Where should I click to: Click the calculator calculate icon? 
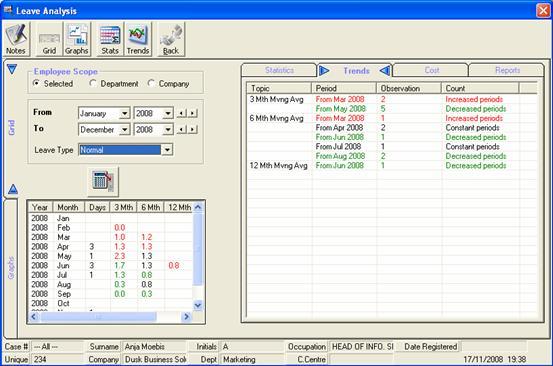point(103,181)
